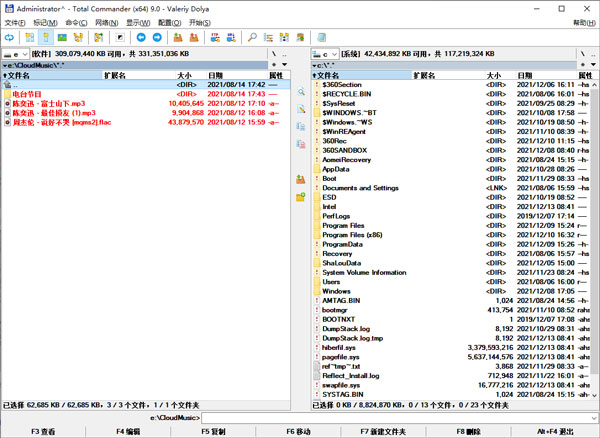This screenshot has height=438, width=600.
Task: Click the last colored icon before the notepad
Action: click(x=300, y=37)
